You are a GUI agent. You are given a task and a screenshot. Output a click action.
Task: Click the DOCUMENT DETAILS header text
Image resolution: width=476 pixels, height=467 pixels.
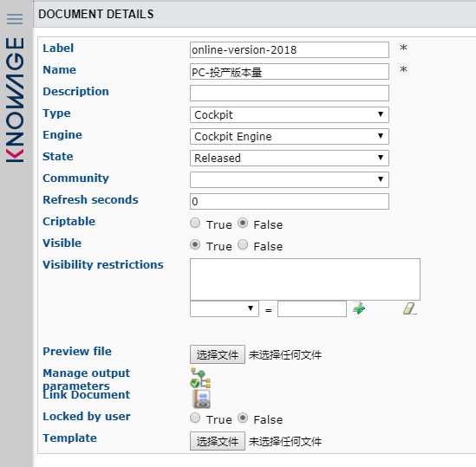[96, 14]
